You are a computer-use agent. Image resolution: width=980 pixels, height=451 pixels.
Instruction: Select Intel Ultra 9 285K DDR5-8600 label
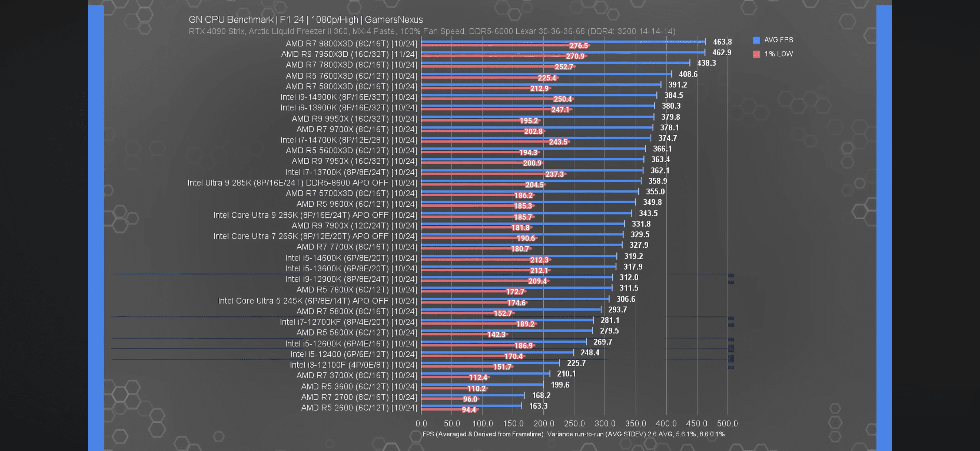(302, 183)
